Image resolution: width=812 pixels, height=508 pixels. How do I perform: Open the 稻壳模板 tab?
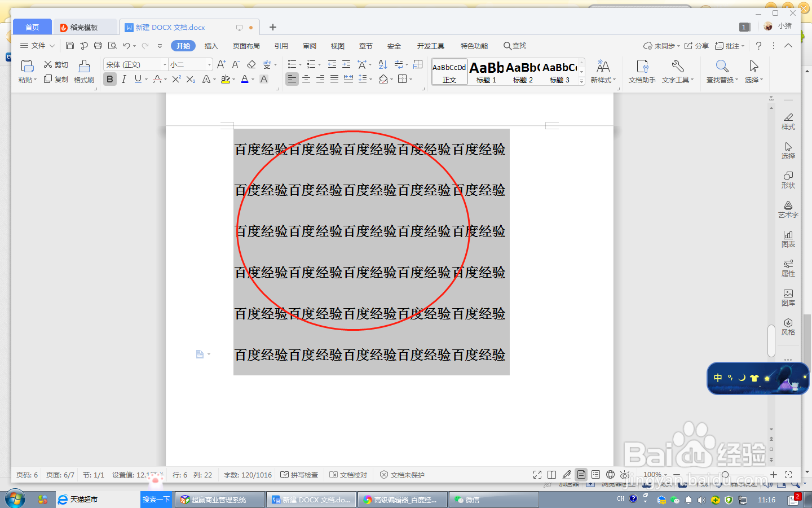85,27
